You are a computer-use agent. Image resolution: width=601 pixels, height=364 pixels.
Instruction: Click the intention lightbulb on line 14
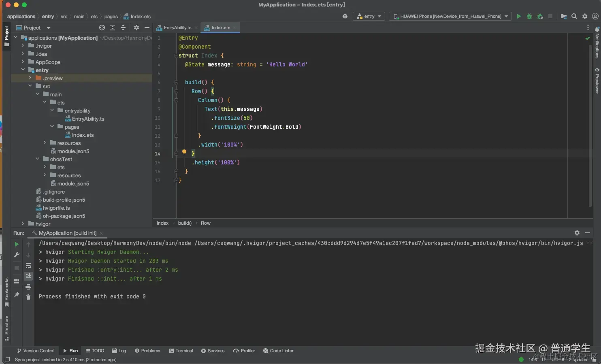coord(184,152)
